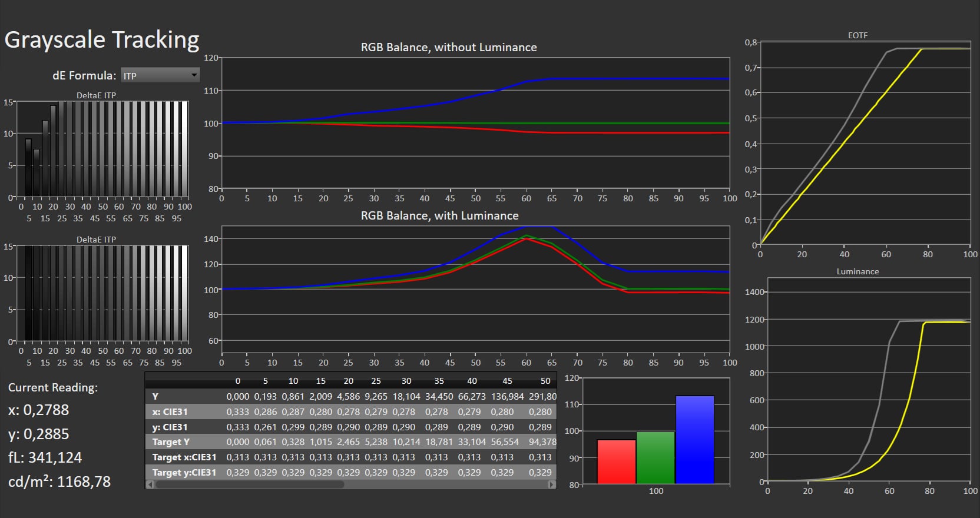Click the 25 column header in data table
Screen dimensions: 980x518
(376, 381)
